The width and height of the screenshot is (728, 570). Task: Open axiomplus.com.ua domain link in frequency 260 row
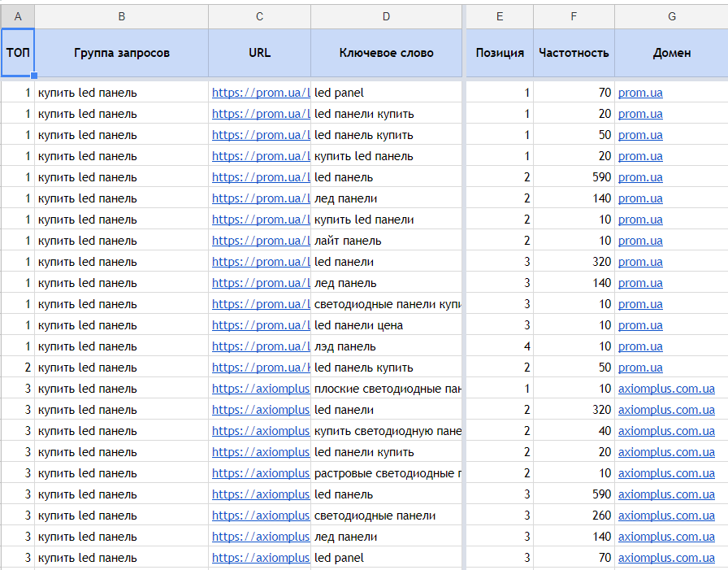coord(666,516)
